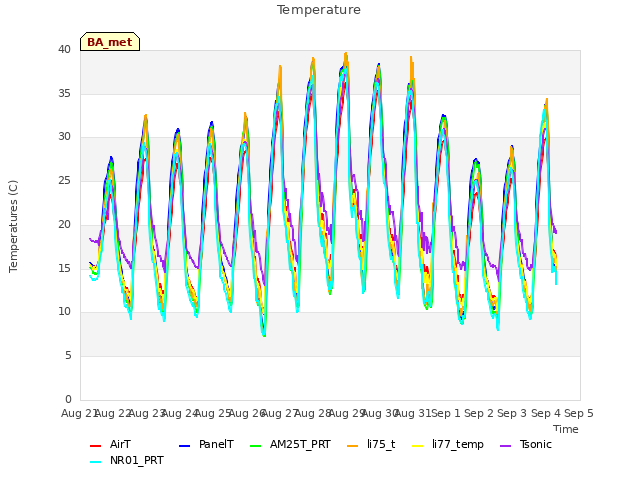Click the 0 y-axis tick label
This screenshot has height=480, width=640.
pyautogui.click(x=68, y=399)
